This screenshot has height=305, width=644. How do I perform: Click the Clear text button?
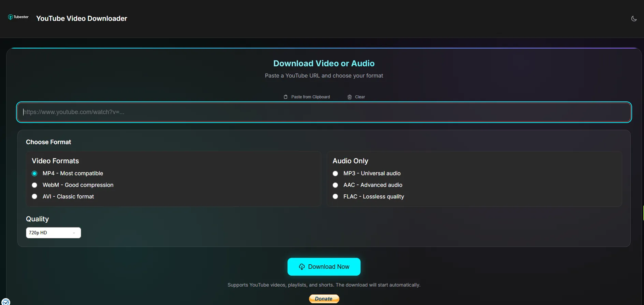[360, 97]
